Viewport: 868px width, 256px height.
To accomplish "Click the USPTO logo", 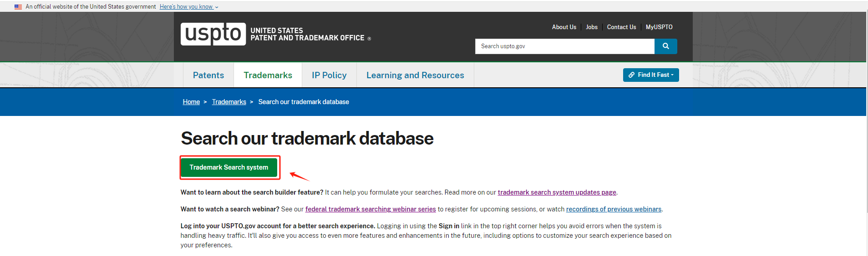I will click(213, 34).
